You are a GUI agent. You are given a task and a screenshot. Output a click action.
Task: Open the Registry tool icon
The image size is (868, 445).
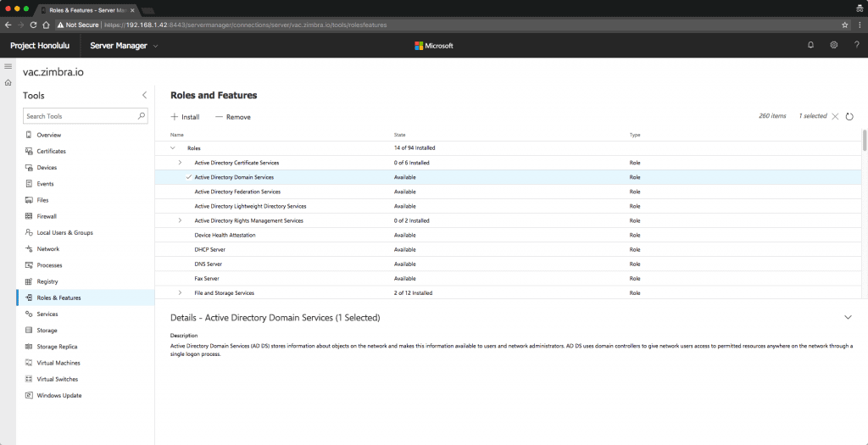click(29, 281)
